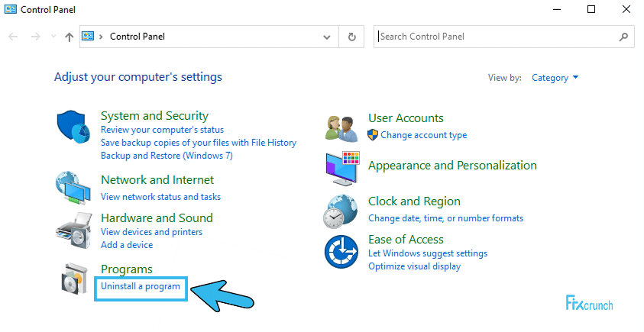Refresh the Control Panel view
Screen dimensions: 644x332
coord(351,37)
